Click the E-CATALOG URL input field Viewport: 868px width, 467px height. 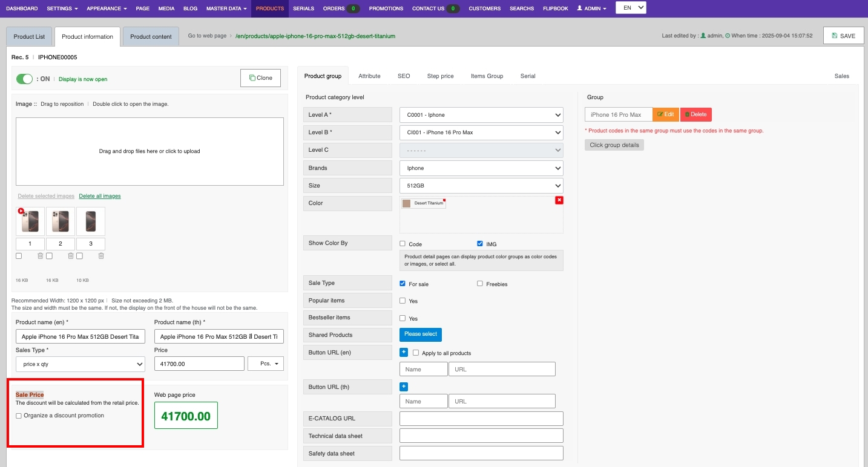click(481, 419)
